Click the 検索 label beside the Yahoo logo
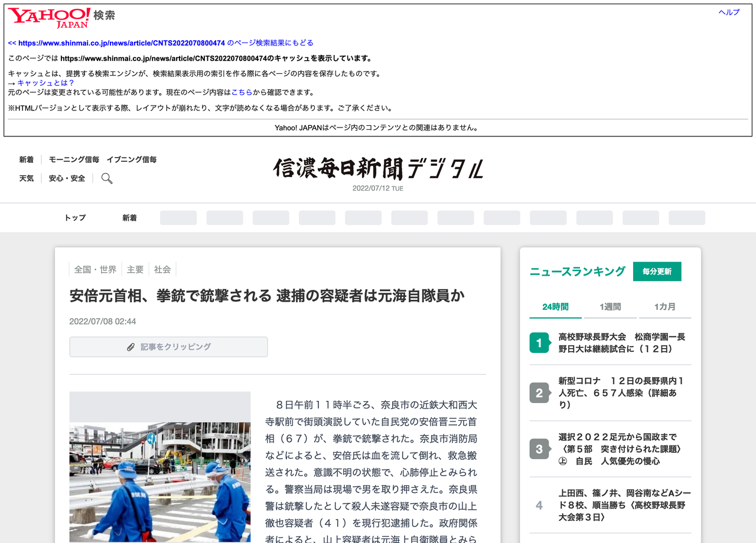756x543 pixels. pos(105,15)
